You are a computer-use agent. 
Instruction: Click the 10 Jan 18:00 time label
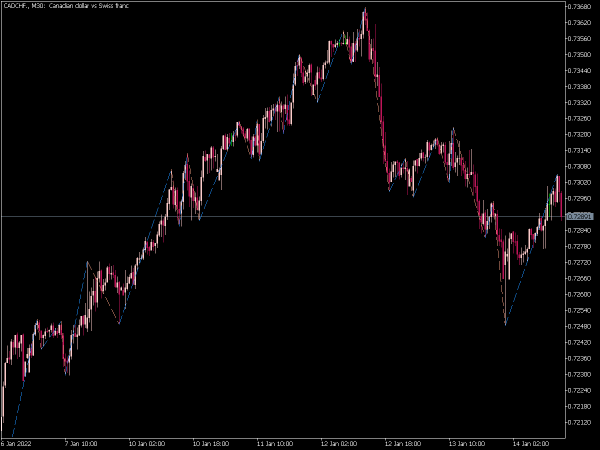[211, 444]
